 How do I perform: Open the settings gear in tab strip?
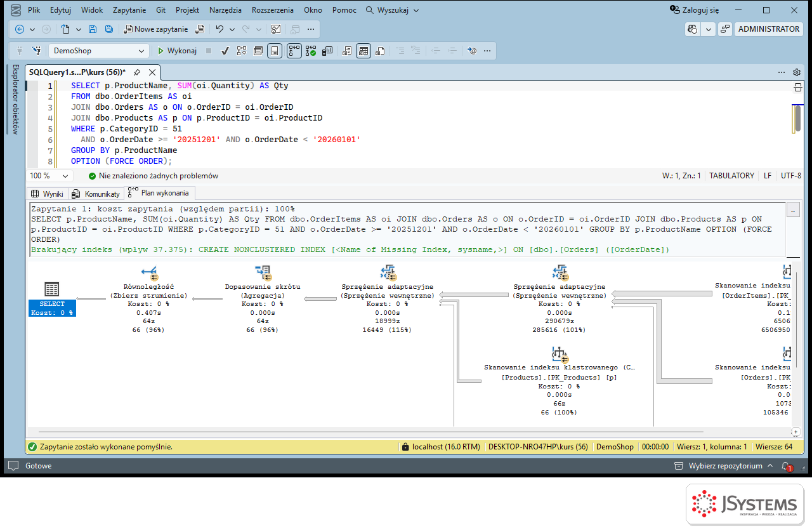[x=797, y=72]
